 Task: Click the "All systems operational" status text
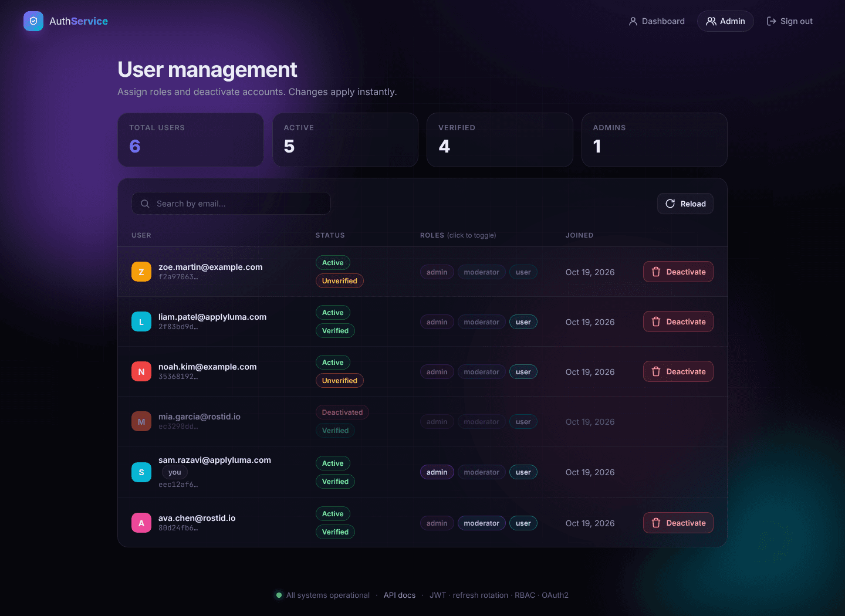coord(328,595)
